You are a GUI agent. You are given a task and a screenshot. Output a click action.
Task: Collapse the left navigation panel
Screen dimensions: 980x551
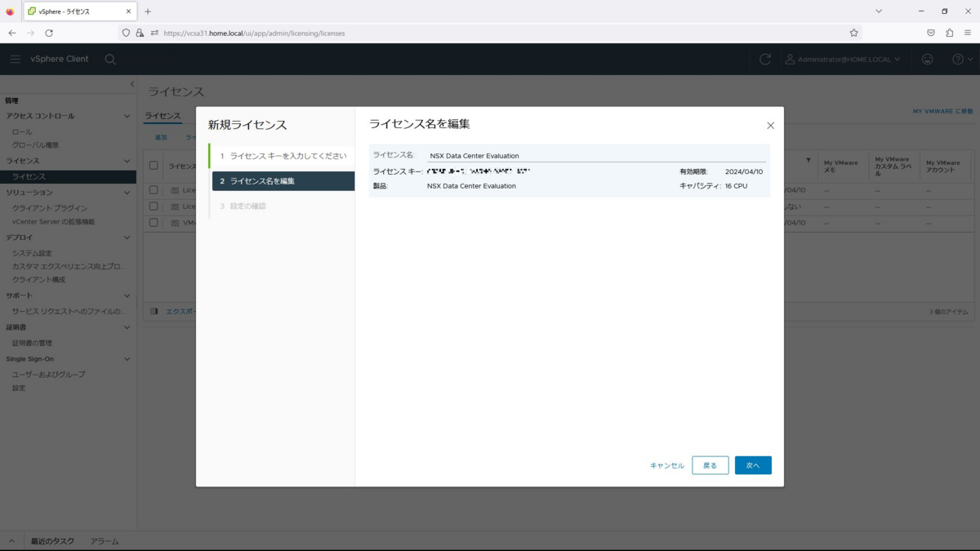point(132,85)
